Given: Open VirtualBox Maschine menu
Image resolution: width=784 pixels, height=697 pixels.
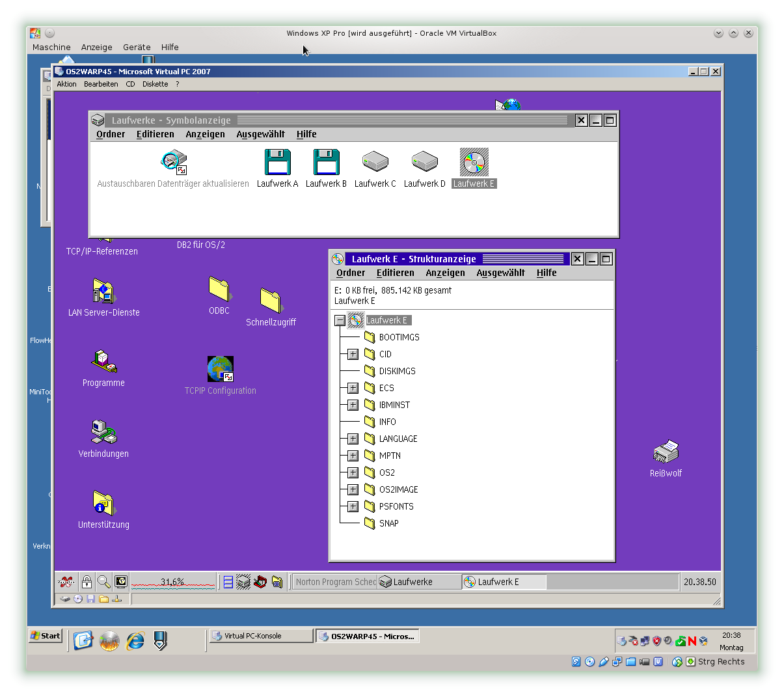Looking at the screenshot, I should pyautogui.click(x=51, y=47).
